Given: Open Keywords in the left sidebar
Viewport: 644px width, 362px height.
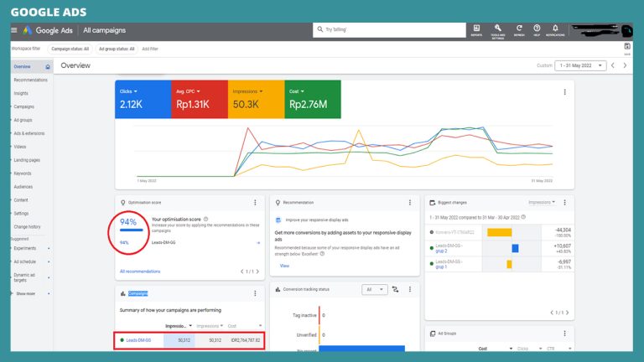Looking at the screenshot, I should point(22,173).
